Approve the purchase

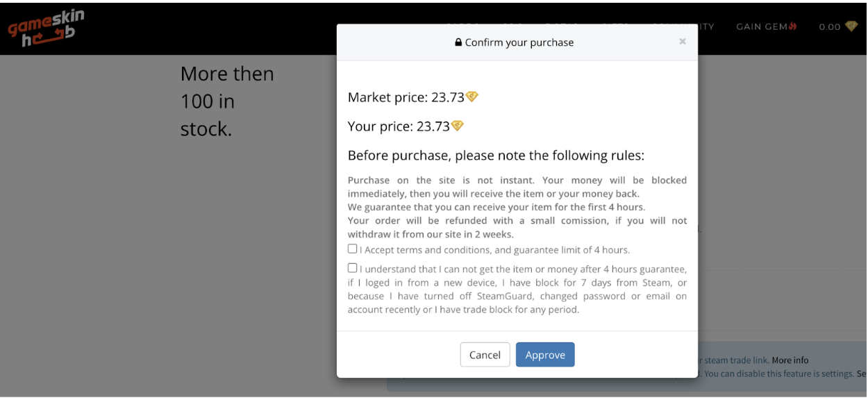tap(545, 354)
